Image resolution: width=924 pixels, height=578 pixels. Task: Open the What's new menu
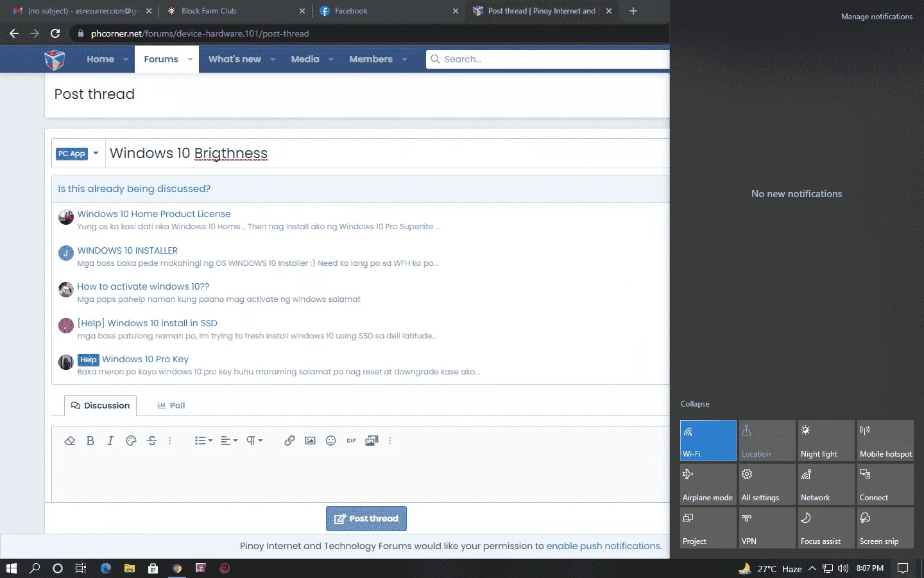click(x=234, y=59)
